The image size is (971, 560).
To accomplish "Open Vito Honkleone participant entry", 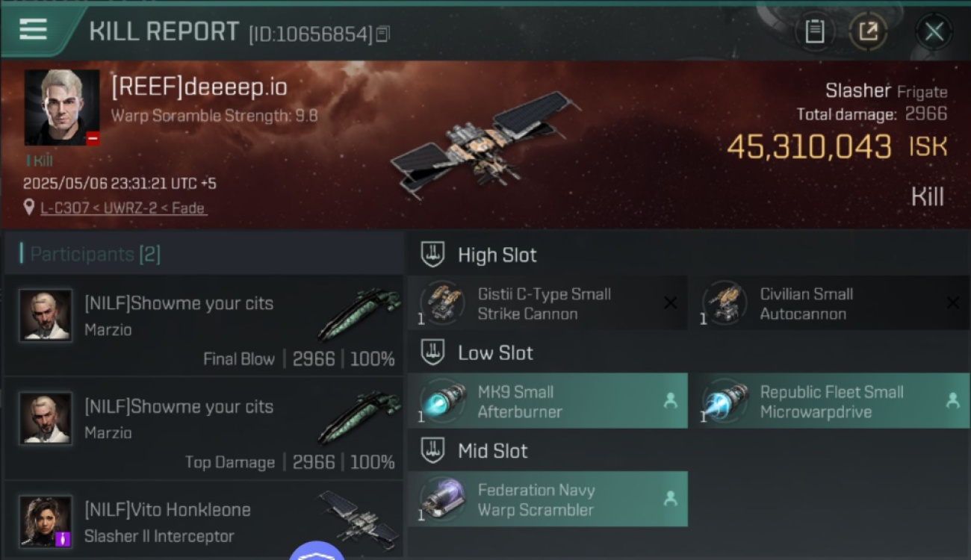I will coord(204,520).
